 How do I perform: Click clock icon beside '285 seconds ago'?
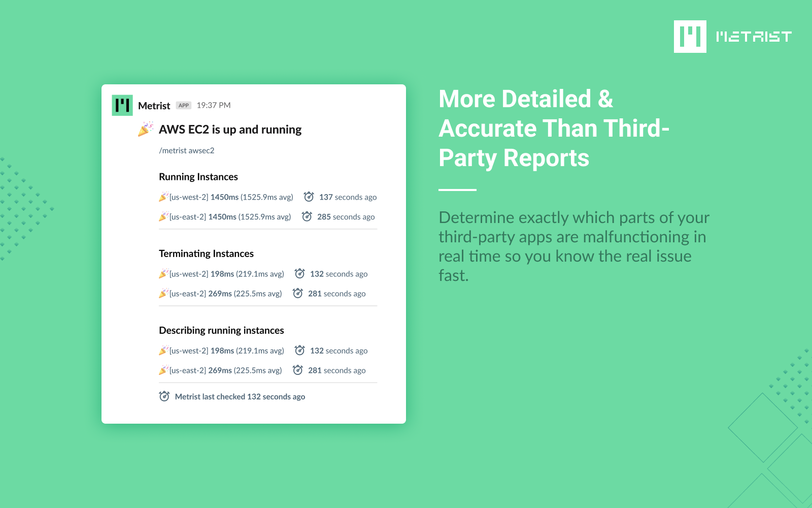pos(307,216)
